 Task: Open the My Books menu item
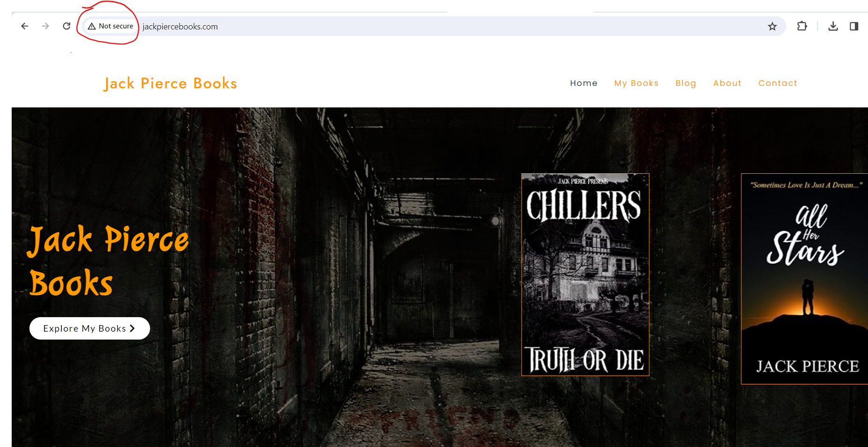(636, 83)
